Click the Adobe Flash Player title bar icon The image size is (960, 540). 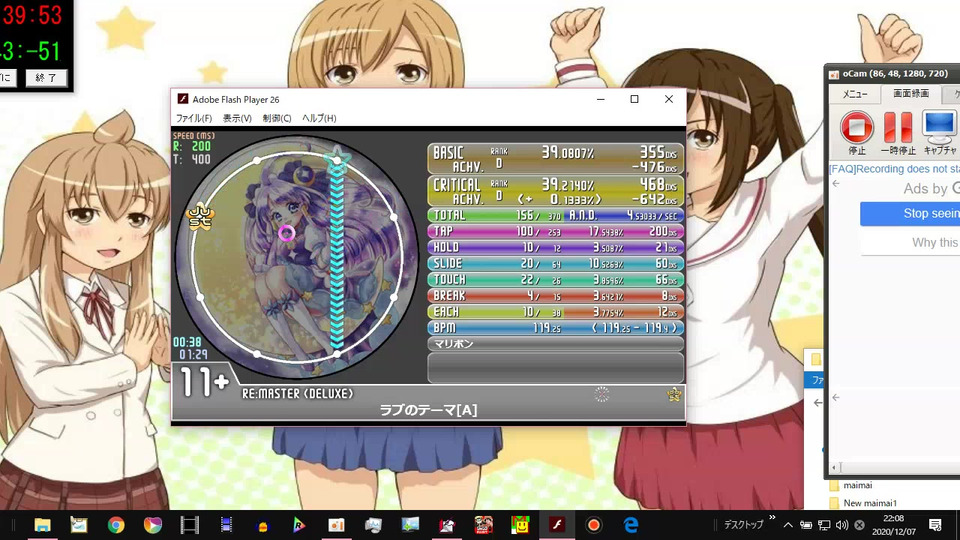tap(182, 99)
